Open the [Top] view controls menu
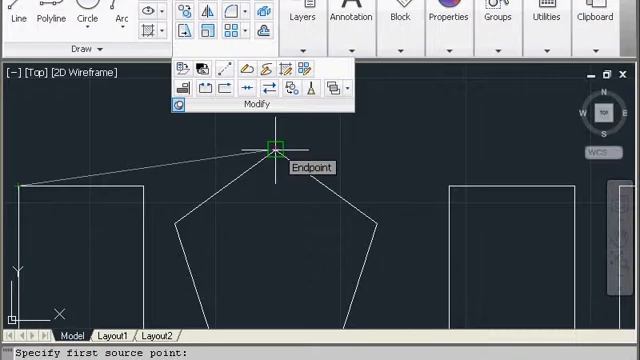 coord(36,73)
